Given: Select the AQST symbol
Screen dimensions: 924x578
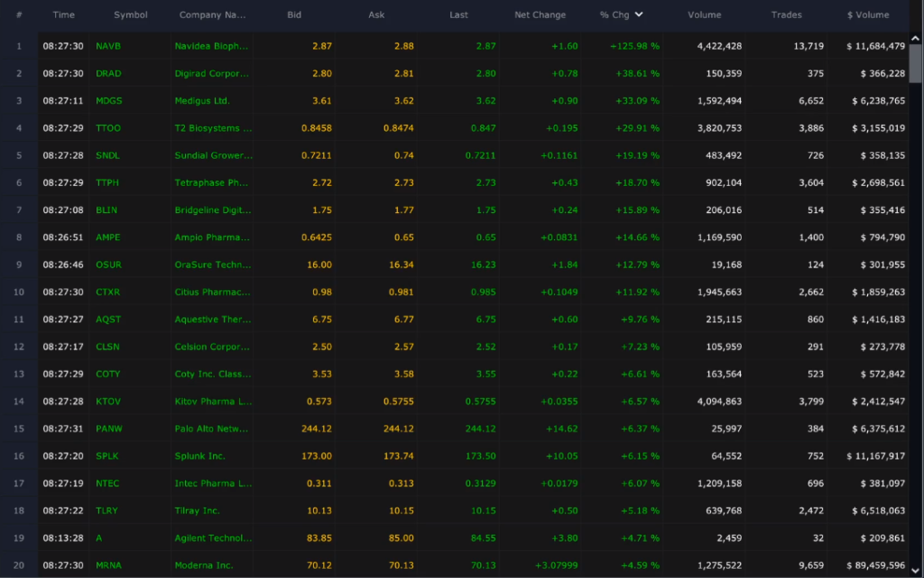Looking at the screenshot, I should pyautogui.click(x=108, y=320).
